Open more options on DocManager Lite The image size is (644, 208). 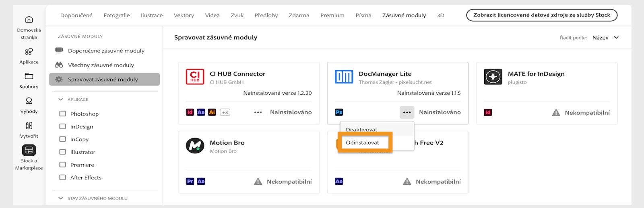click(407, 112)
